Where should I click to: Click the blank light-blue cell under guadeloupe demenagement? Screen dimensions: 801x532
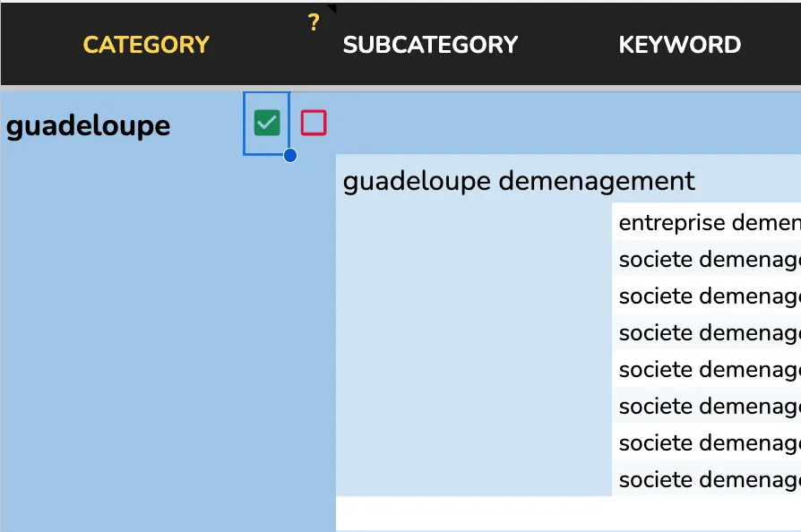point(473,349)
